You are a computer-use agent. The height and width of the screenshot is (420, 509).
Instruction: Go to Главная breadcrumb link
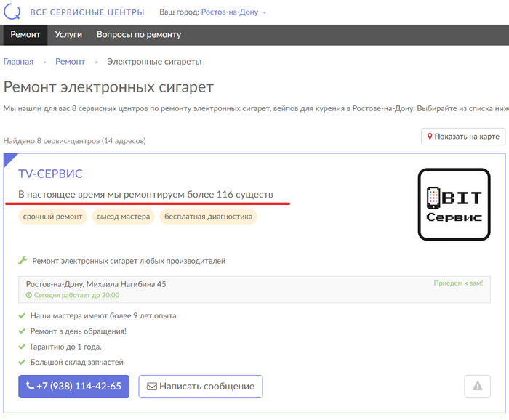(18, 62)
